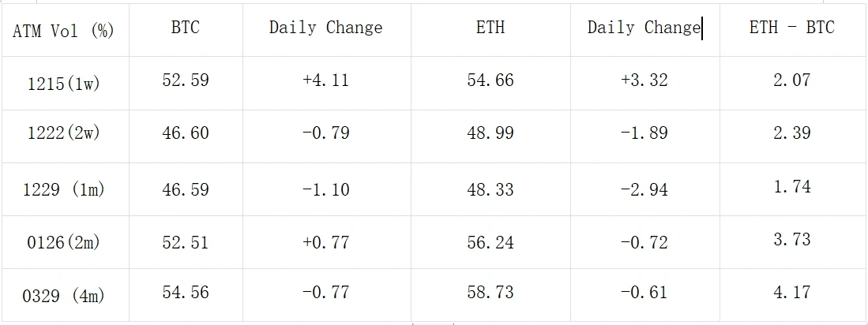Click the ETH - BTC column header
868x325 pixels.
(791, 28)
